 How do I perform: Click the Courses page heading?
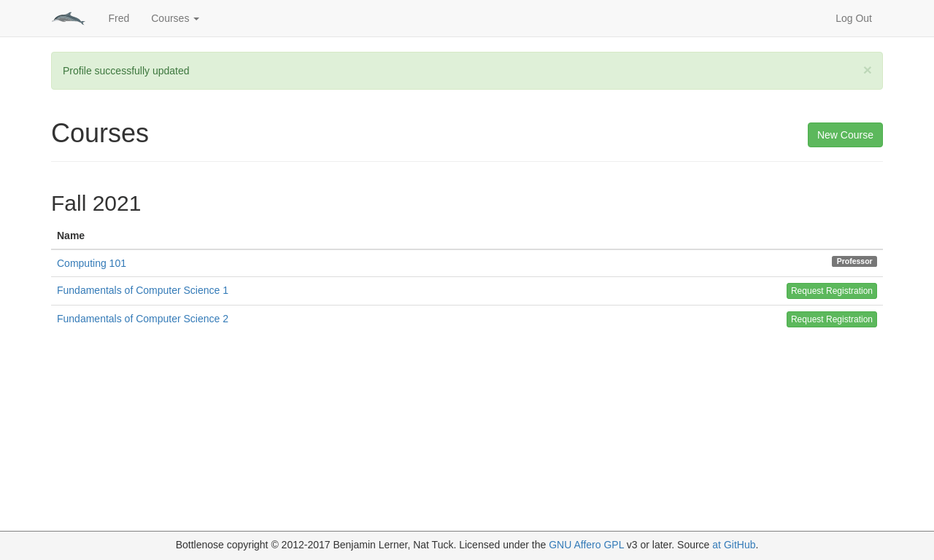point(100,133)
